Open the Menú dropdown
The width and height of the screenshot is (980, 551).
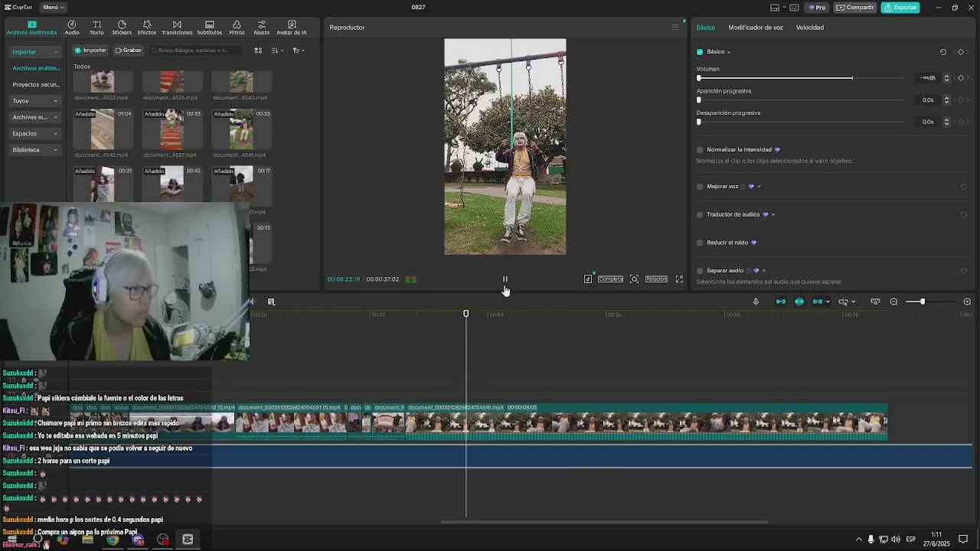click(x=52, y=8)
